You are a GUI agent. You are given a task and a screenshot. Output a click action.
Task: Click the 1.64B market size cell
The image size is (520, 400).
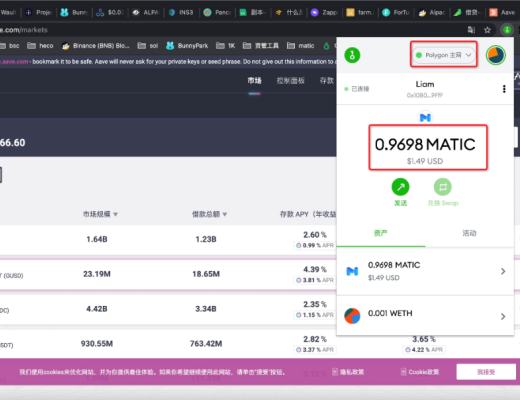[x=97, y=239]
